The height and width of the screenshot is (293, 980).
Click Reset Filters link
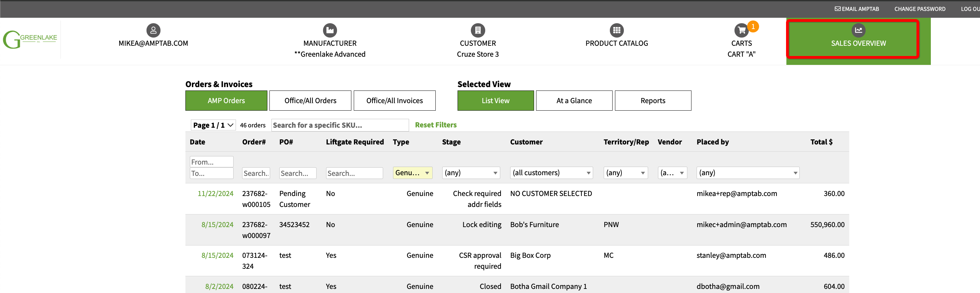pos(436,125)
